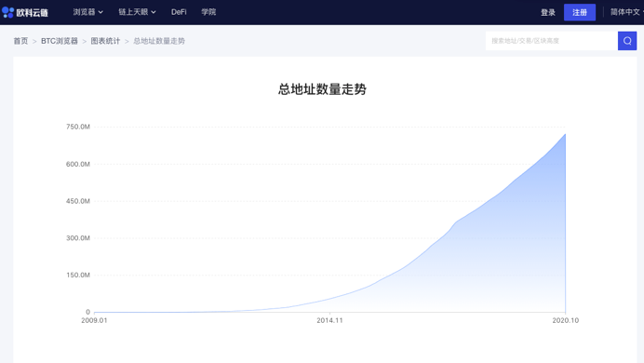The width and height of the screenshot is (644, 363).
Task: Click the 2009.01 x-axis label
Action: pos(94,320)
